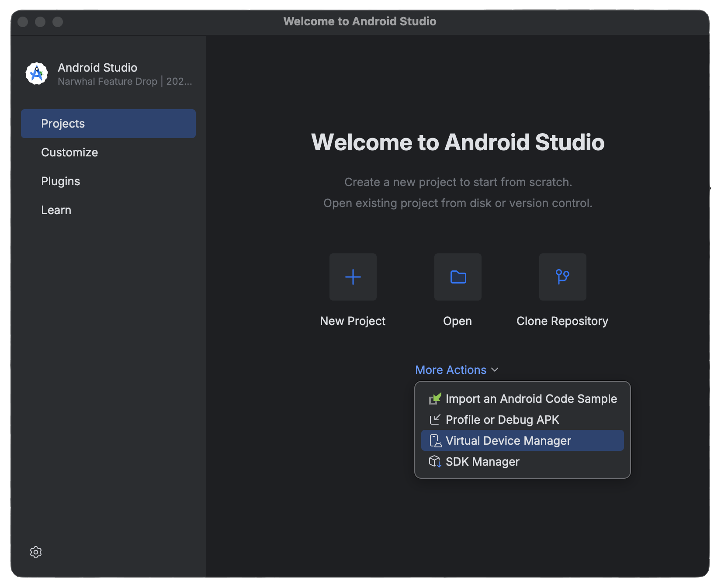Click the Android Studio logo icon
This screenshot has height=588, width=721.
click(37, 73)
